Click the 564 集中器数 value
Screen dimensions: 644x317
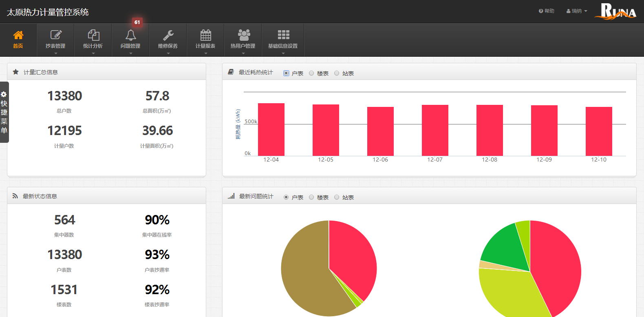click(x=64, y=220)
